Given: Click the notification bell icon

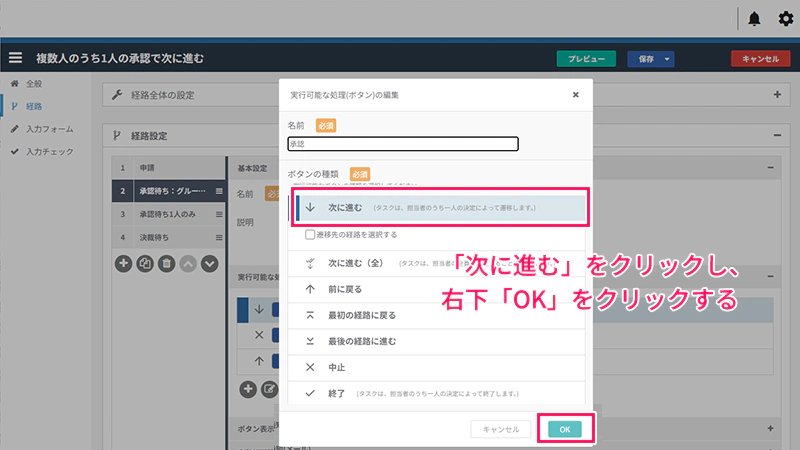Looking at the screenshot, I should (x=754, y=19).
